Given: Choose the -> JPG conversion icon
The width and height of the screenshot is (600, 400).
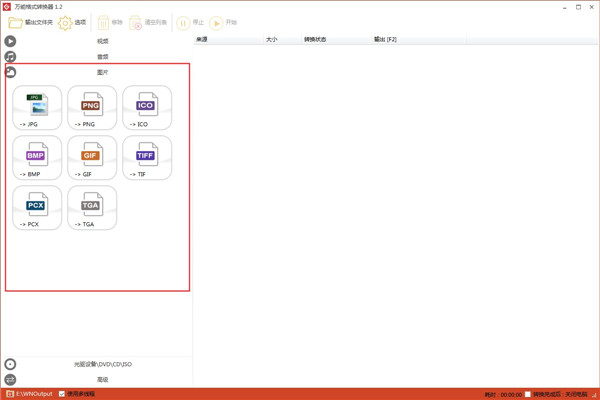Looking at the screenshot, I should [x=37, y=108].
